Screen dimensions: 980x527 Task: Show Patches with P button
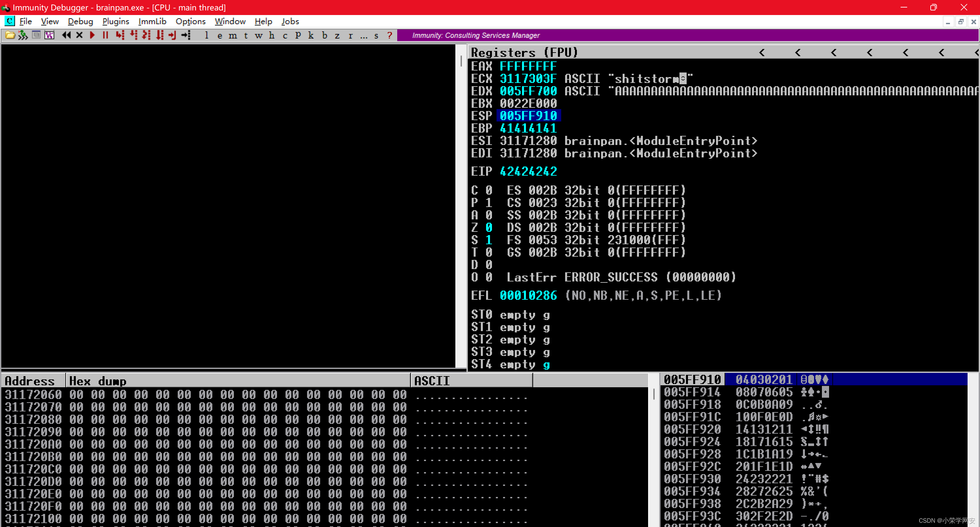(298, 35)
